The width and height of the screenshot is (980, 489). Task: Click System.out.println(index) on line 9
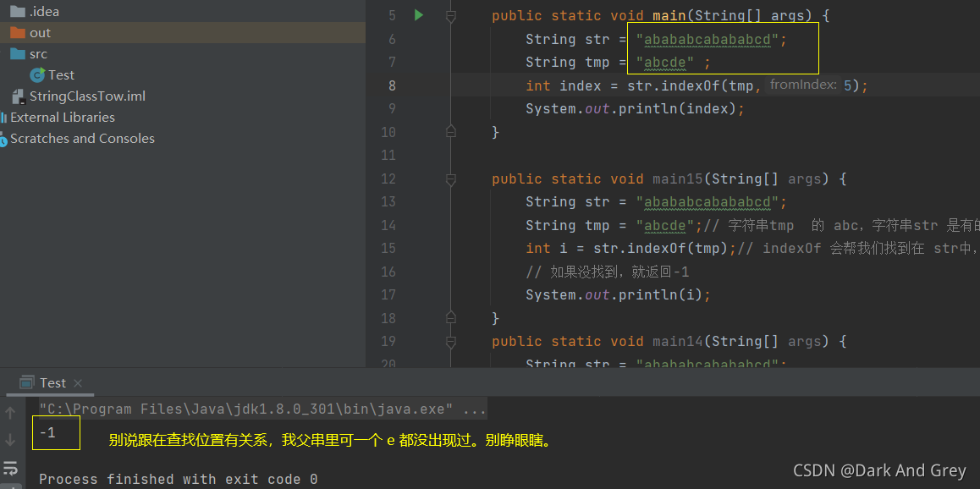[x=636, y=108]
